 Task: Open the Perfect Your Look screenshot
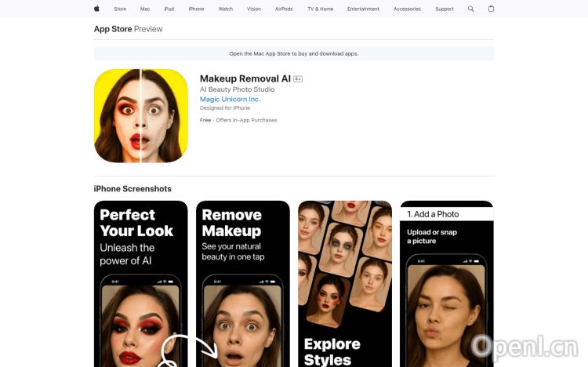[x=141, y=284]
